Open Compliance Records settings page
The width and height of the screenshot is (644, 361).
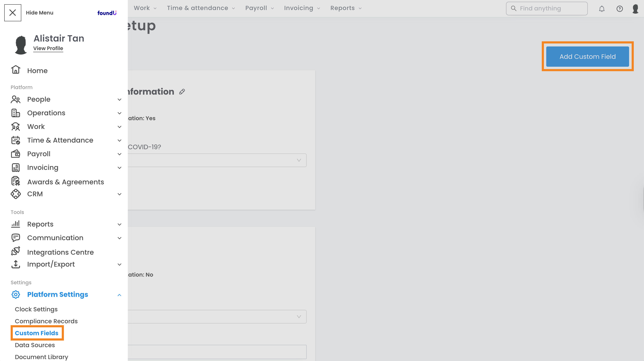46,321
